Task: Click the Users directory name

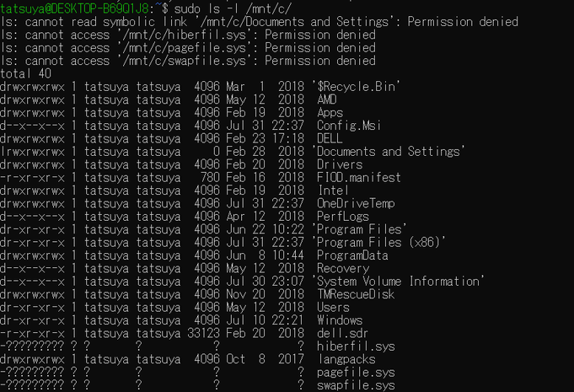Action: click(x=333, y=308)
